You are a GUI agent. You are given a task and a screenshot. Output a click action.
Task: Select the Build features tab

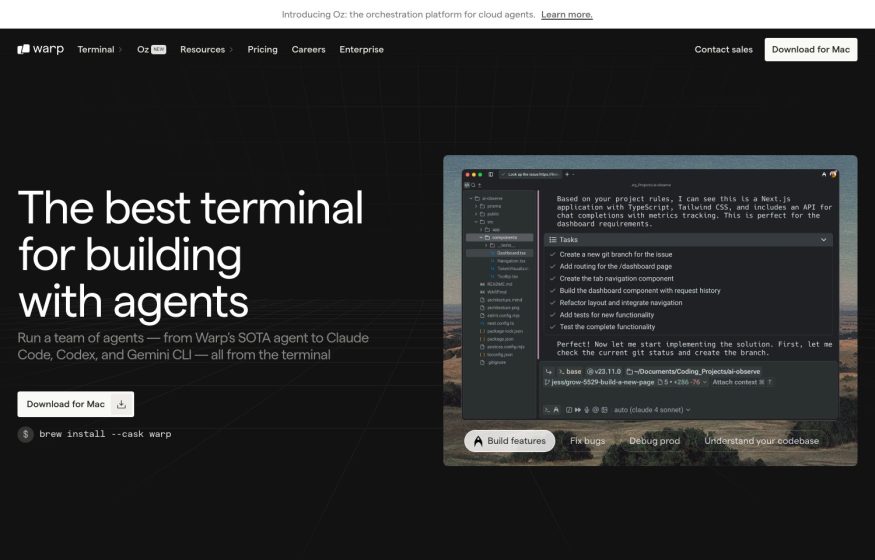[509, 441]
